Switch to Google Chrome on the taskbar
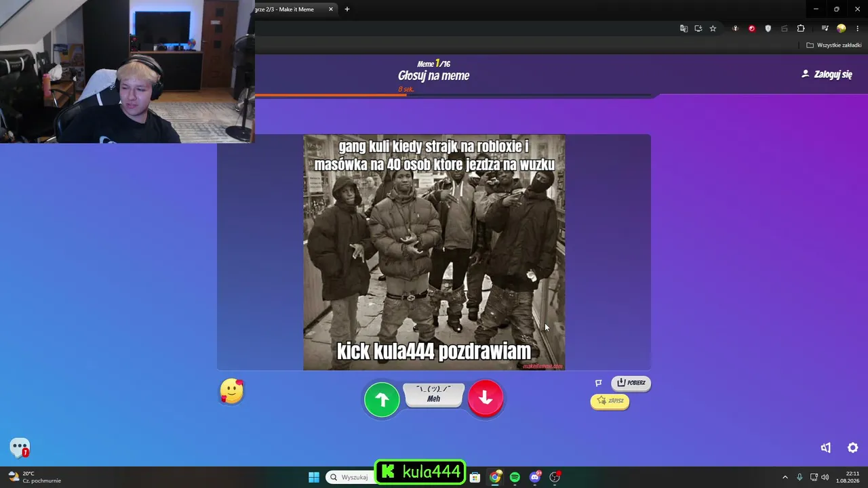This screenshot has width=868, height=488. pyautogui.click(x=495, y=477)
